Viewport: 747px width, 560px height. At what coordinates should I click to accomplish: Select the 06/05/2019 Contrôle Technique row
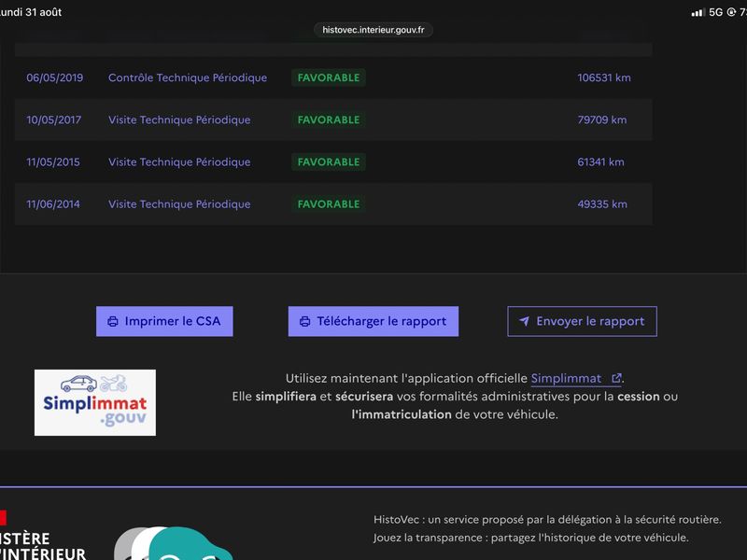[333, 77]
